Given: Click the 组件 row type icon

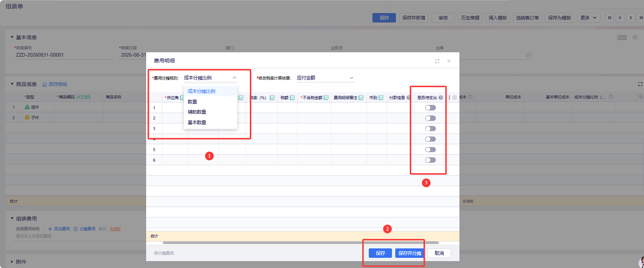Looking at the screenshot, I should pyautogui.click(x=27, y=107).
